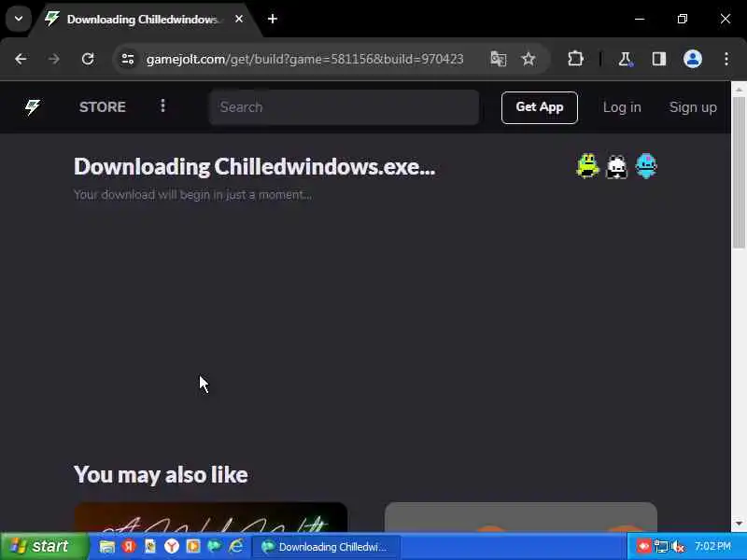The width and height of the screenshot is (747, 560).
Task: Click the Log in link
Action: pos(622,107)
